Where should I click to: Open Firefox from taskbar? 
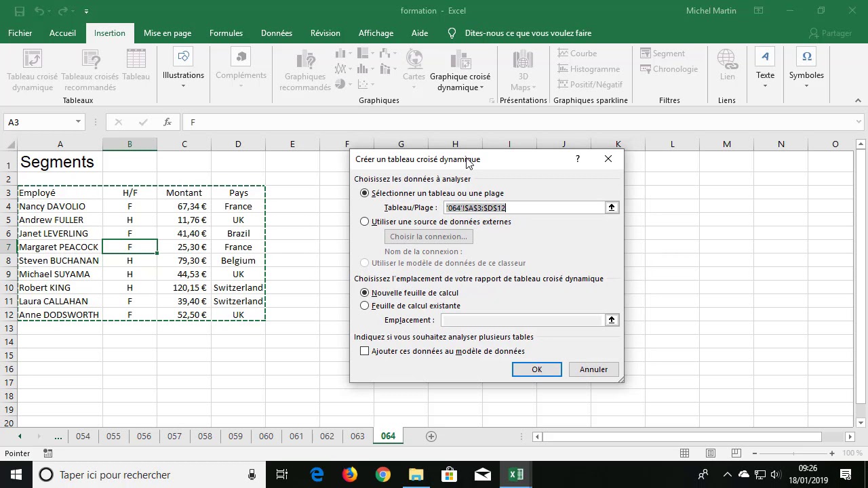350,474
